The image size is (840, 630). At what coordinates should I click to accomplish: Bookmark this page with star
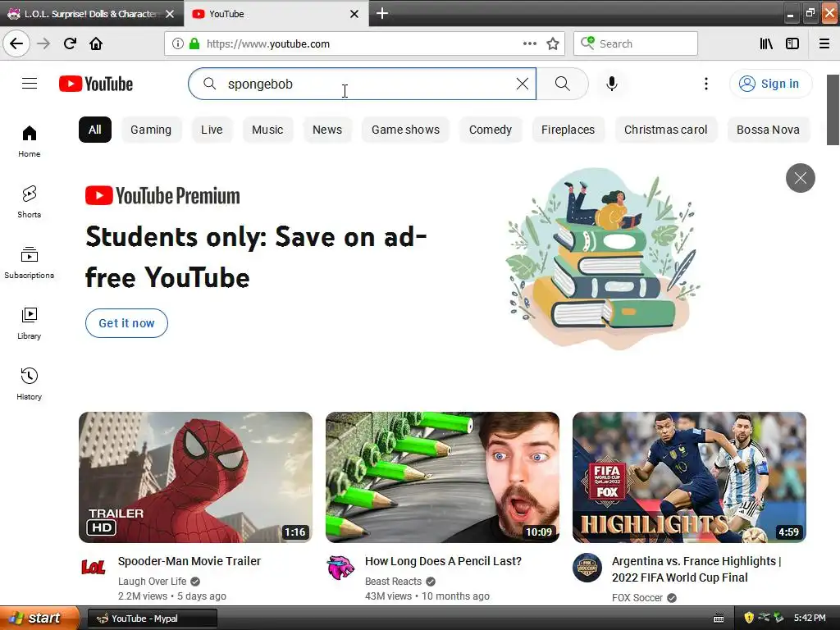553,43
